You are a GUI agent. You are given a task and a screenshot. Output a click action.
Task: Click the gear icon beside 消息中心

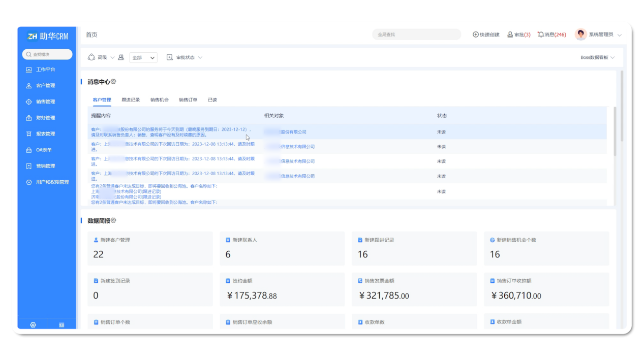pos(113,82)
